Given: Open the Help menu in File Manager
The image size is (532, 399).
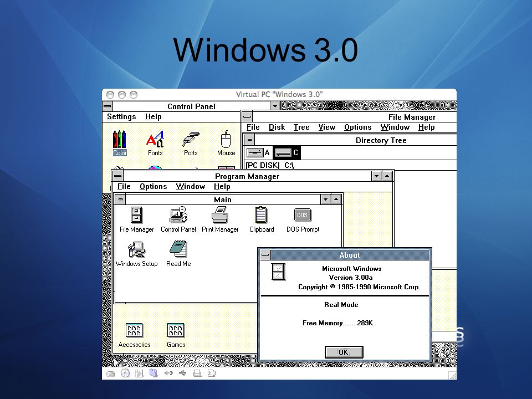Looking at the screenshot, I should [427, 127].
